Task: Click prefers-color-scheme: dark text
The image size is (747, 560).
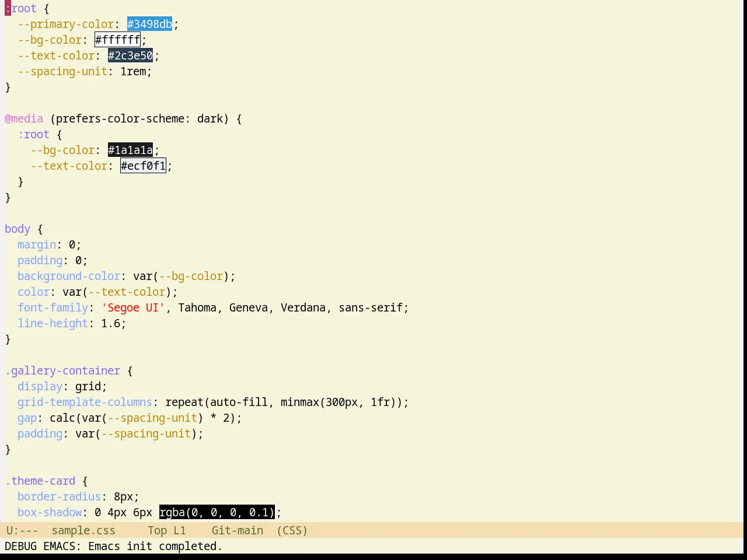Action: click(139, 118)
